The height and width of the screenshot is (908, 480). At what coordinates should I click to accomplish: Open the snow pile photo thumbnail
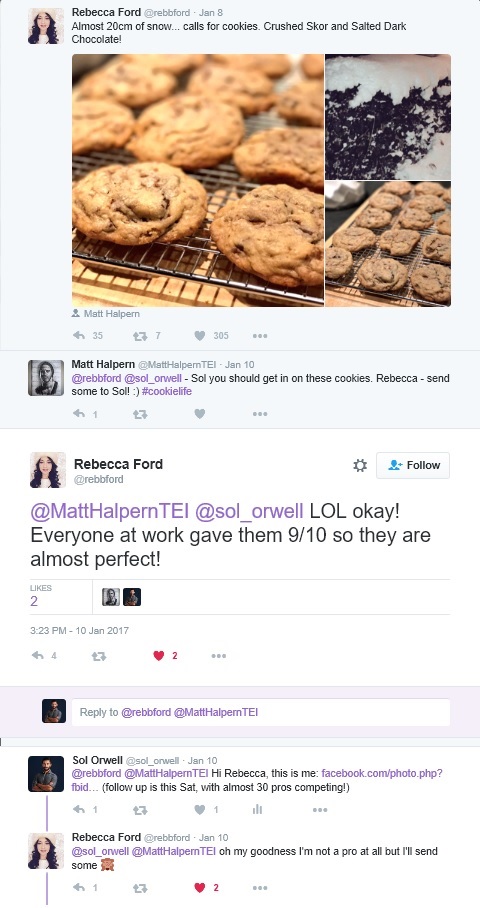[388, 117]
